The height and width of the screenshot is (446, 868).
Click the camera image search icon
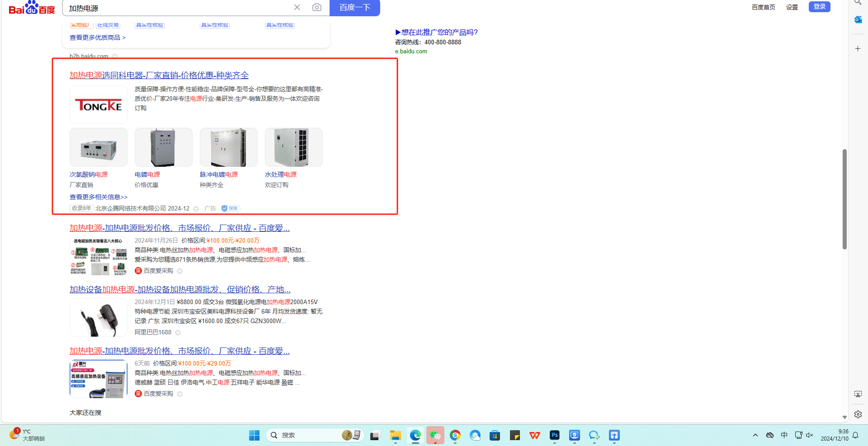(317, 7)
